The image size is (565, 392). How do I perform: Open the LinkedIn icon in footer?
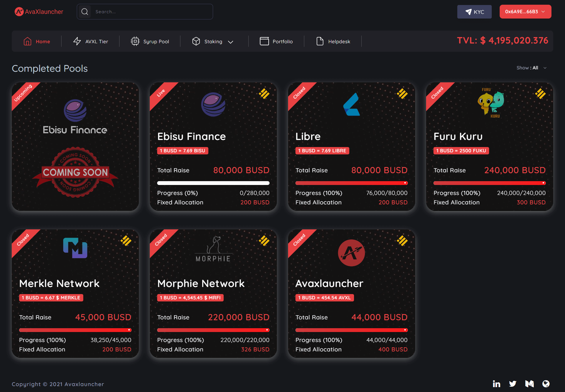click(x=496, y=384)
